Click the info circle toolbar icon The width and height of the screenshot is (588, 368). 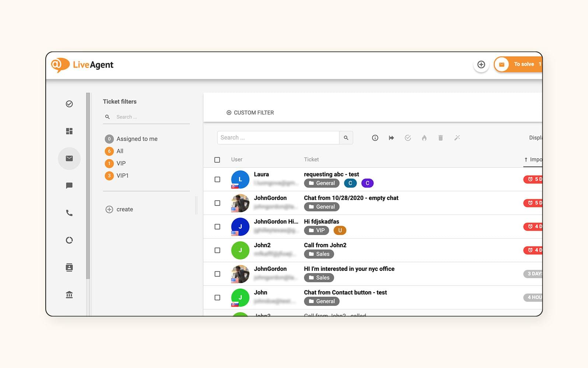click(375, 138)
